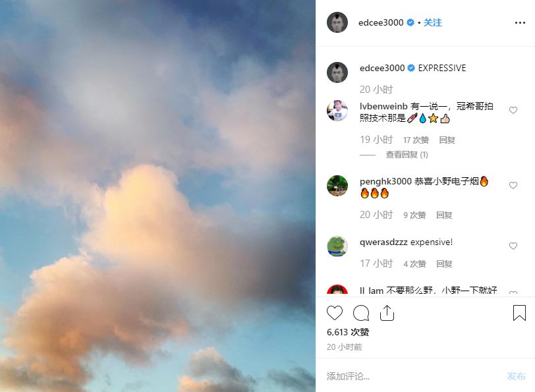Viewport: 535px width, 392px height.
Task: Follow edcee3000 via 关注 link
Action: (433, 22)
